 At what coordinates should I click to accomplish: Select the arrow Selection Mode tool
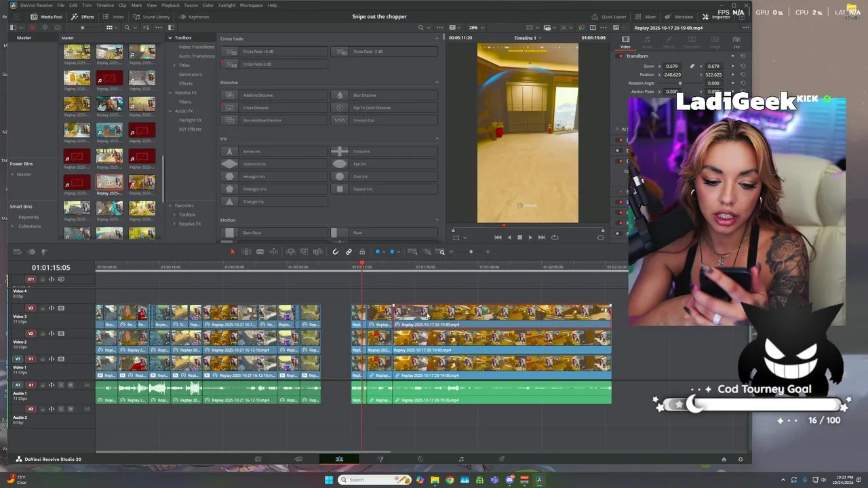233,252
